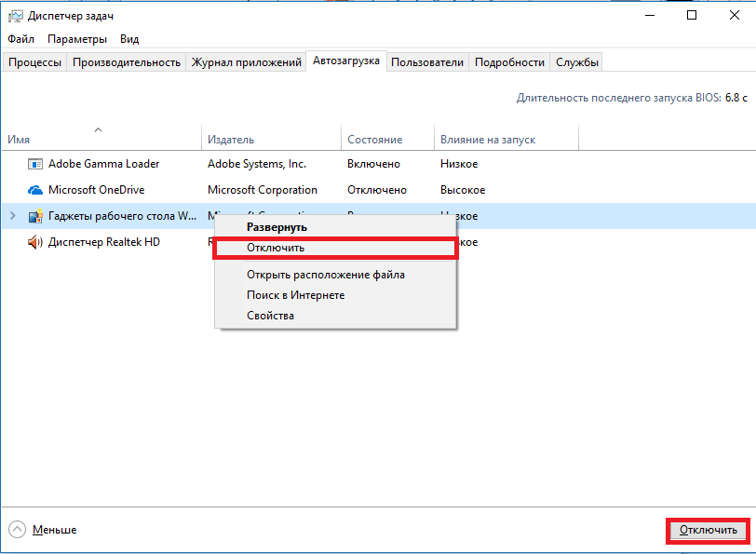
Task: Open the Вид menu
Action: (129, 39)
